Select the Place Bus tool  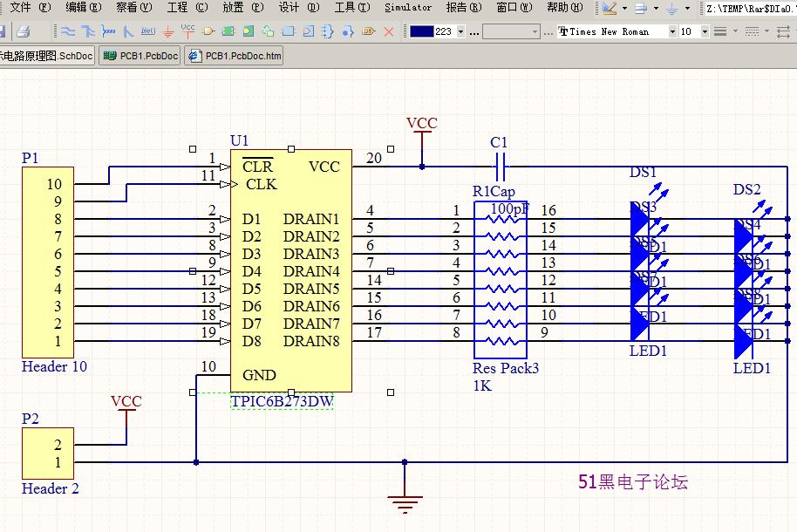88,31
